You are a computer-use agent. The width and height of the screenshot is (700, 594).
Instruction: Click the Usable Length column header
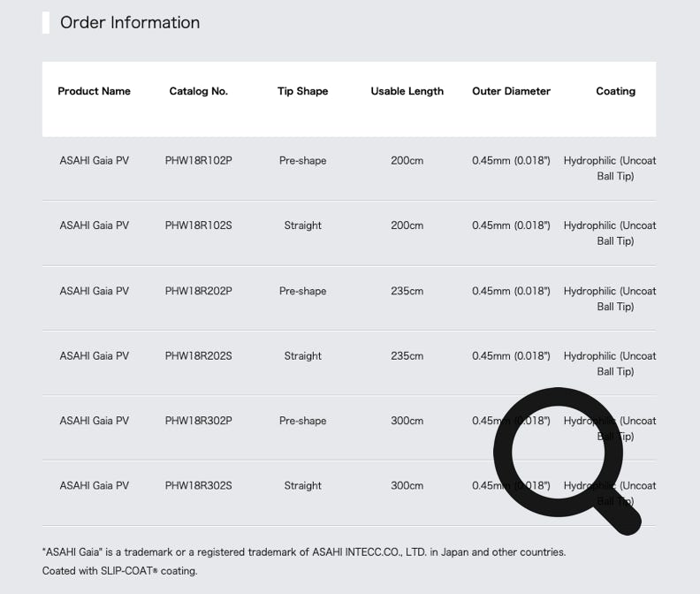tap(407, 91)
